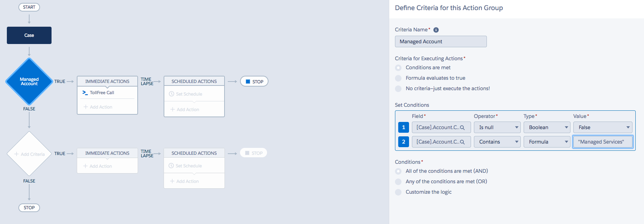644x224 pixels.
Task: Click the Managed Account criteria diamond
Action: click(x=29, y=82)
